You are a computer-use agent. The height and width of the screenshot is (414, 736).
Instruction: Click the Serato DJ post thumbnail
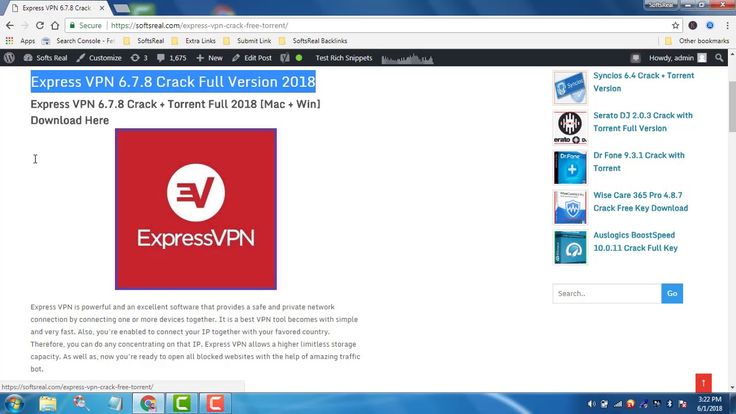[x=570, y=127]
